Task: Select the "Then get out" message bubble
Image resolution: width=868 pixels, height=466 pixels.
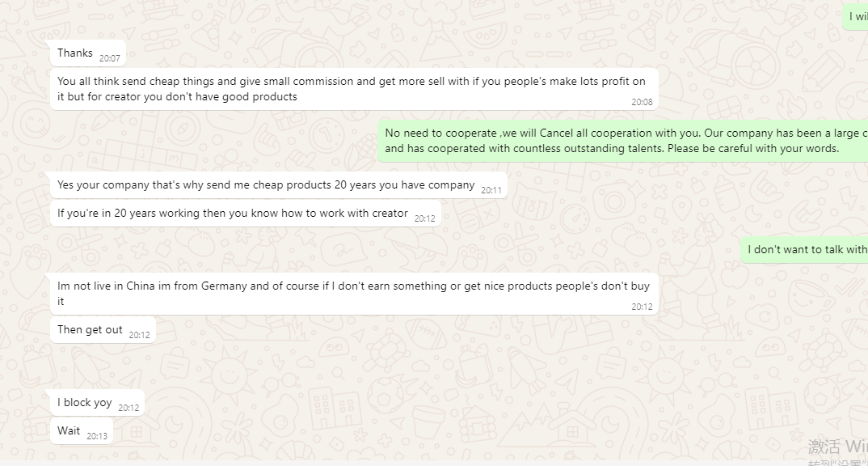Action: pos(90,330)
